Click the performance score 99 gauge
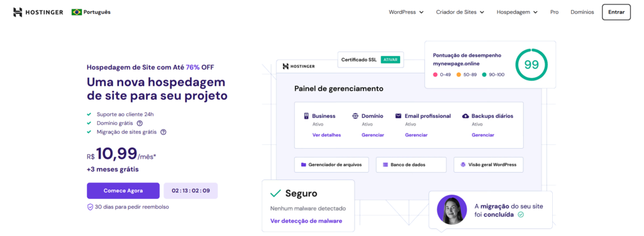Image resolution: width=644 pixels, height=236 pixels. point(531,65)
